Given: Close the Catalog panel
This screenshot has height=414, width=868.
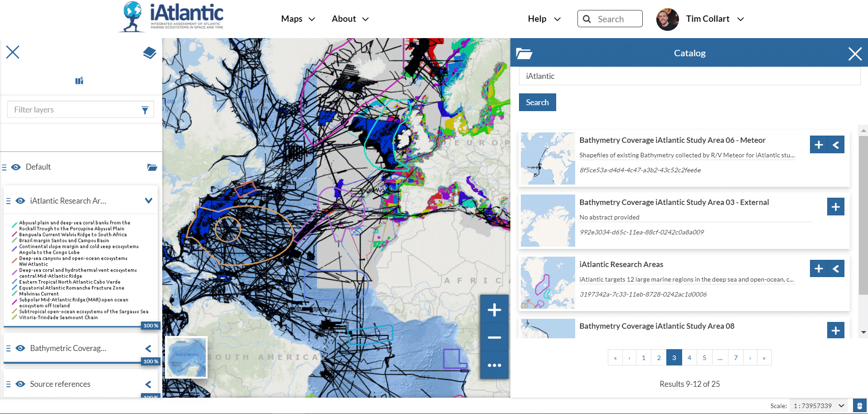Looking at the screenshot, I should [855, 54].
